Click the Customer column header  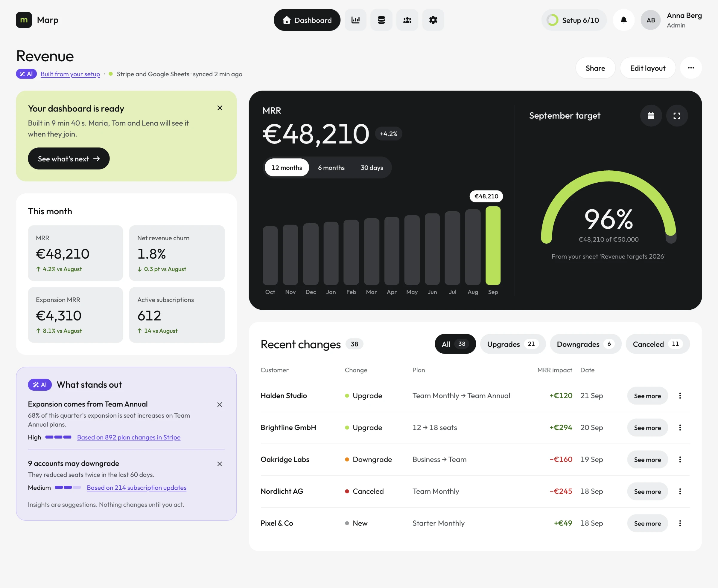(274, 370)
